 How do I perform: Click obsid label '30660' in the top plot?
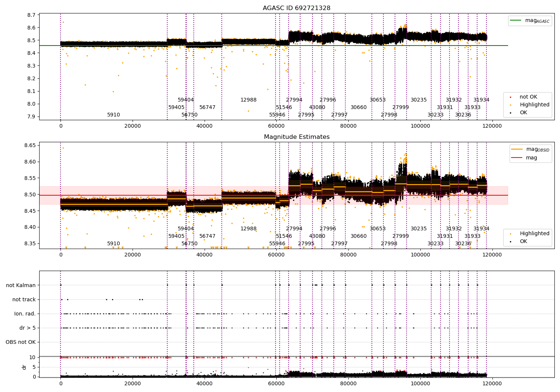point(358,108)
